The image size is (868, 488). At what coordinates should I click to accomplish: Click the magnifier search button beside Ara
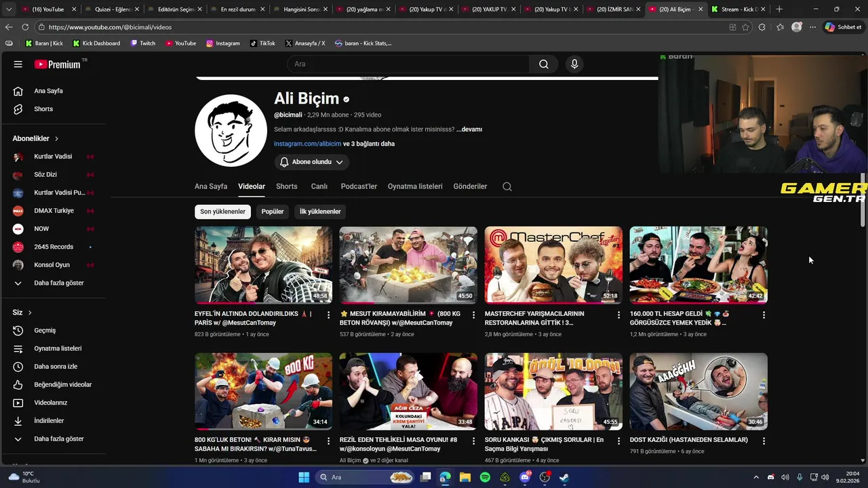tap(544, 64)
